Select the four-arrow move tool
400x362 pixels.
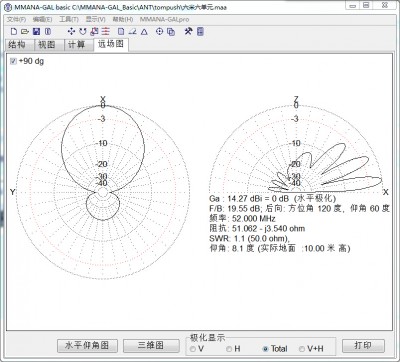point(71,32)
